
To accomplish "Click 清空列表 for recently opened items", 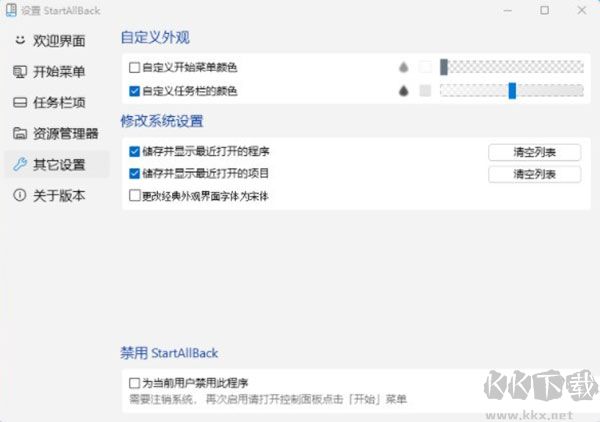I will [534, 174].
